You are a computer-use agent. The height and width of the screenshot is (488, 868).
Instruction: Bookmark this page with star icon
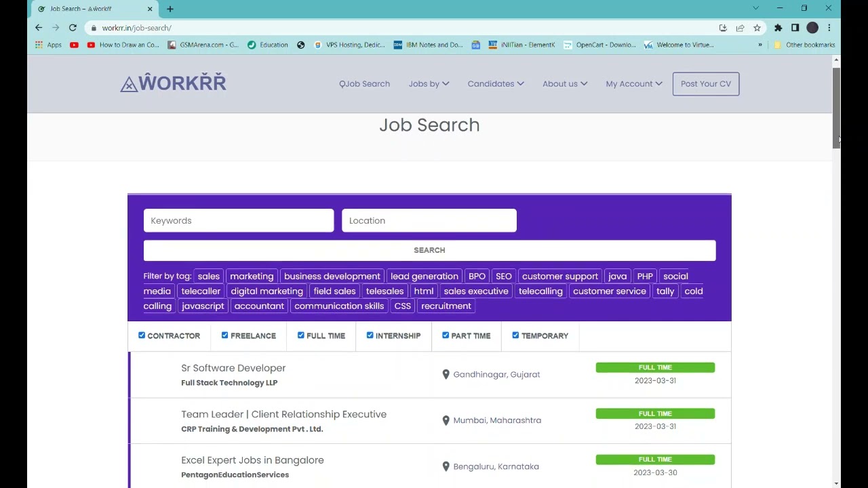point(757,28)
